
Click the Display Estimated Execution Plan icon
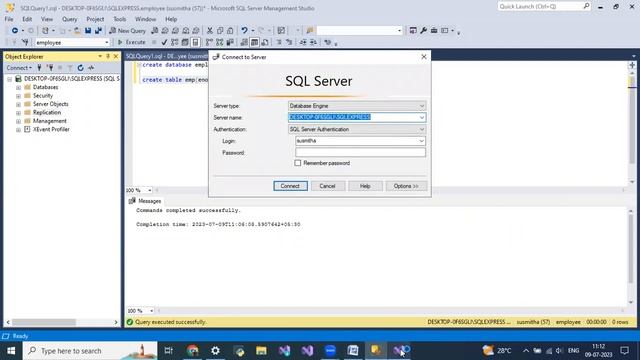[x=175, y=42]
